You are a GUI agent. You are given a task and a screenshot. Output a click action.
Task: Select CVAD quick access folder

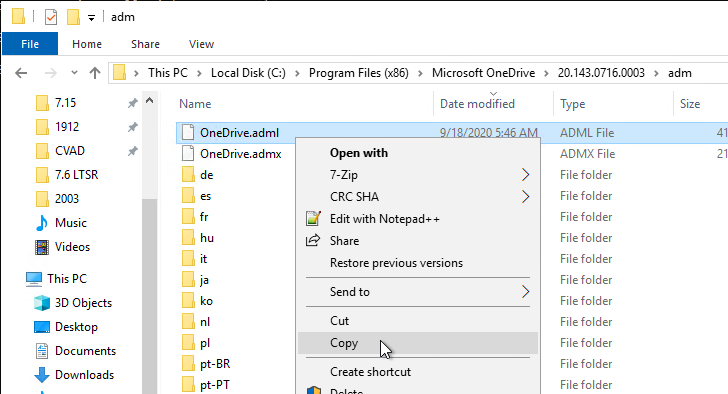point(70,151)
